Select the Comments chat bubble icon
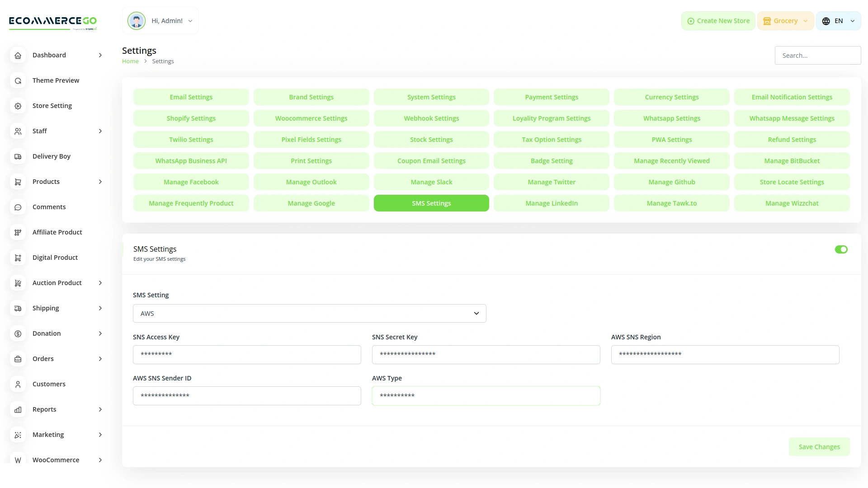 pyautogui.click(x=18, y=207)
